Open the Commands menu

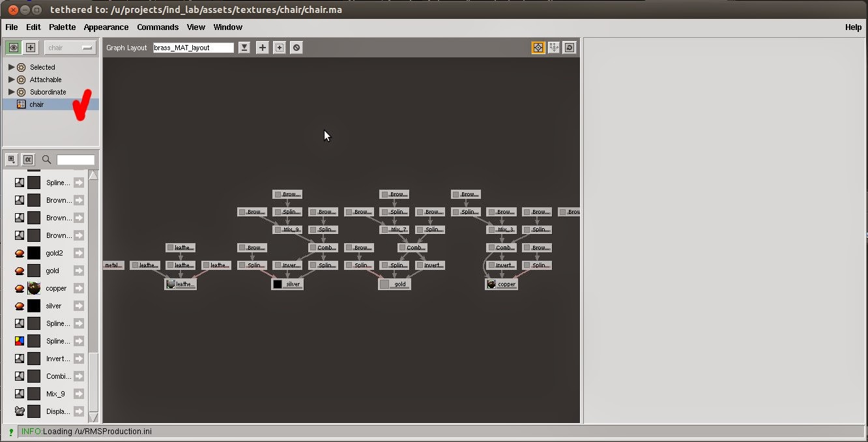(158, 27)
